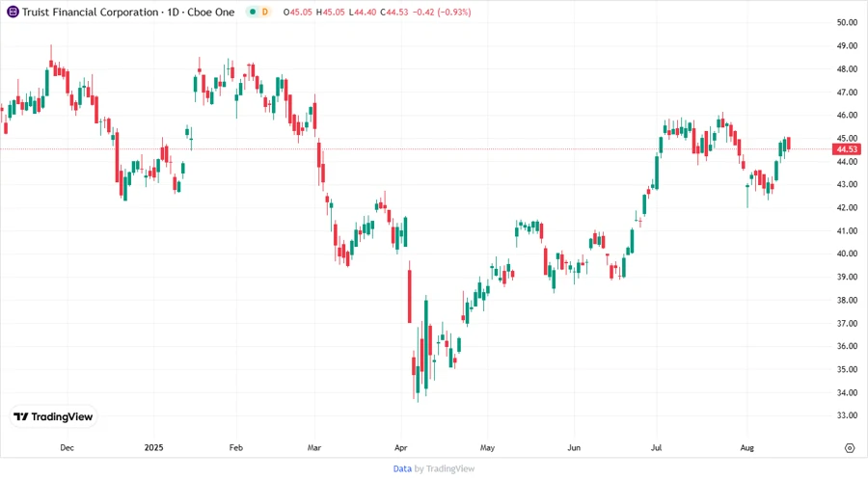Viewport: 868px width, 480px height.
Task: Click the 46.00 price axis label
Action: [847, 115]
